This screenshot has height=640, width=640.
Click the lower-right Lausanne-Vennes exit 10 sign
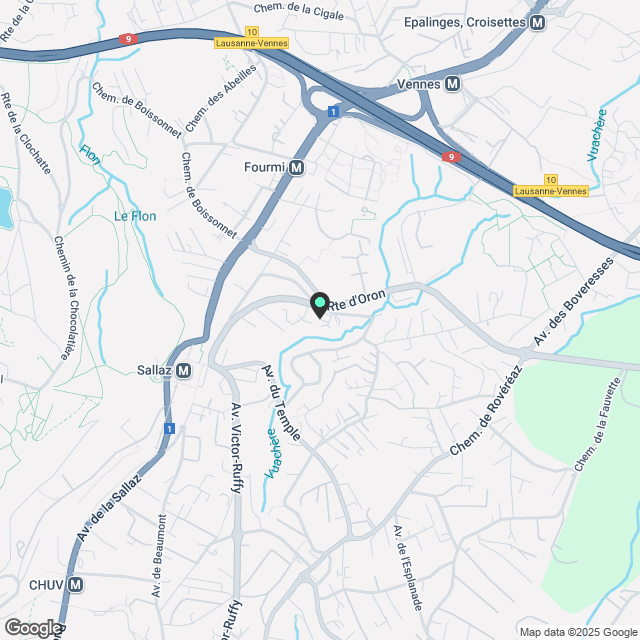pyautogui.click(x=551, y=186)
